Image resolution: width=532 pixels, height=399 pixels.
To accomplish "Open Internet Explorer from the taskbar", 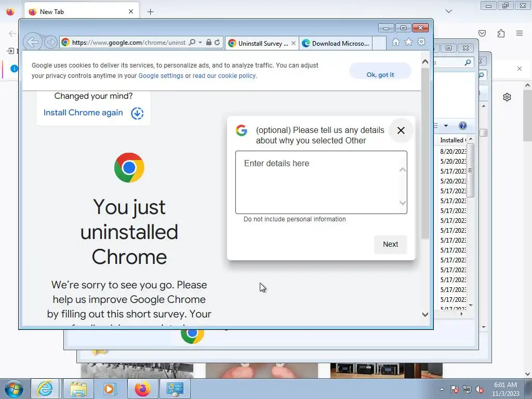I will [45, 389].
